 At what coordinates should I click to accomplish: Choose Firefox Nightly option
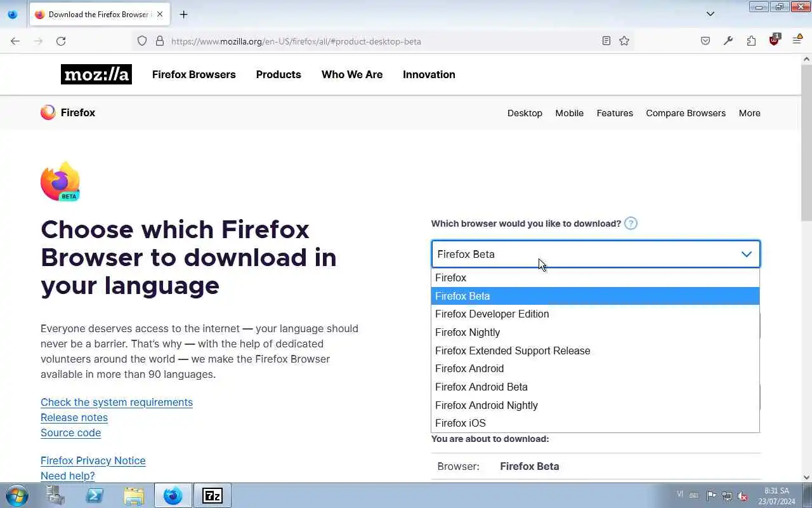click(595, 332)
